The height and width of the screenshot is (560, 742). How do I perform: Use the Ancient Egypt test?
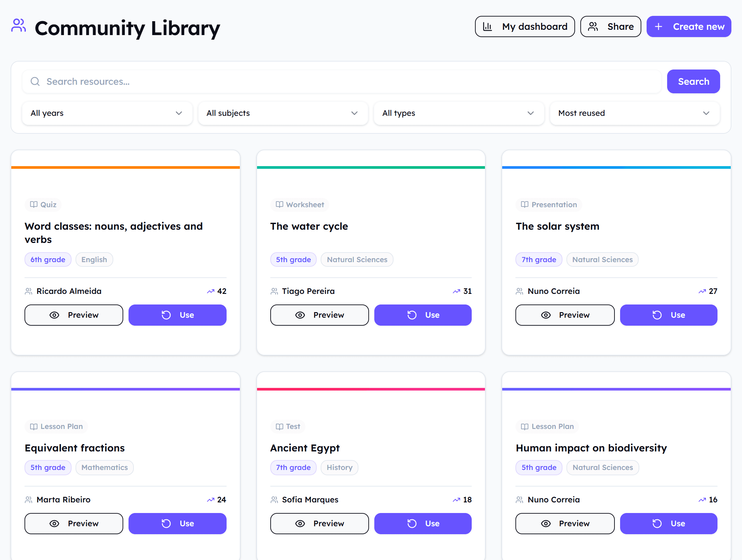(423, 524)
